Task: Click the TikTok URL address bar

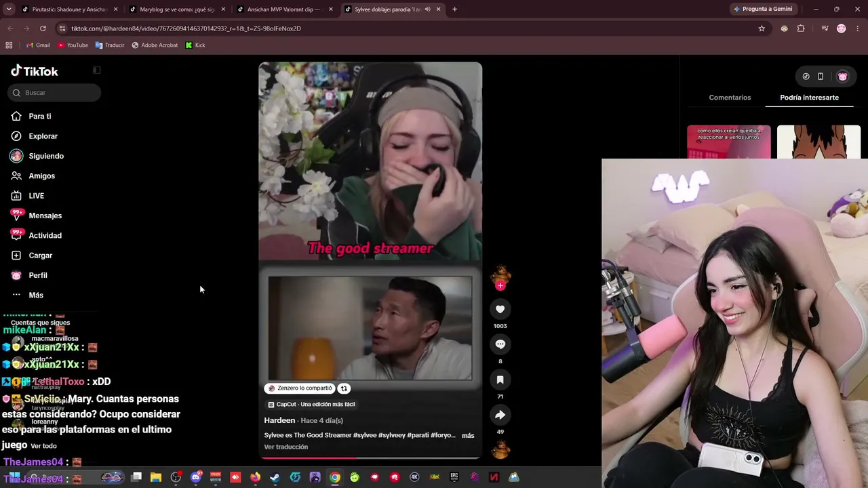Action: pos(412,28)
